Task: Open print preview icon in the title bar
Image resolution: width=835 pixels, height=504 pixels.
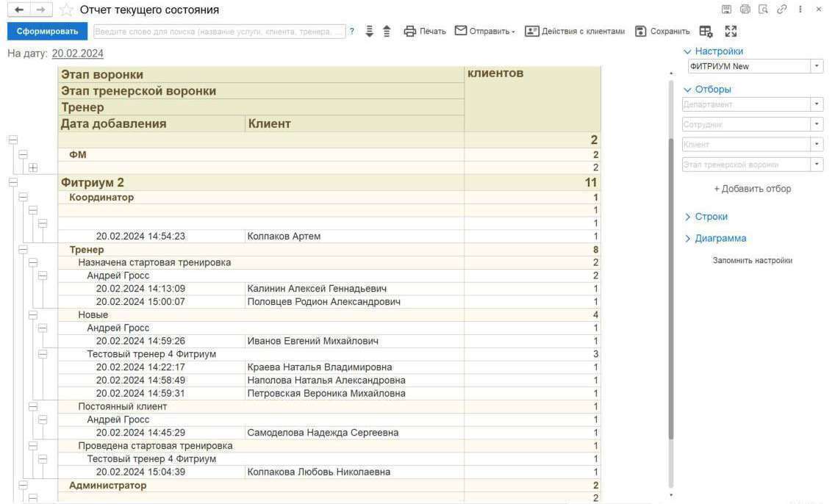Action: [763, 9]
